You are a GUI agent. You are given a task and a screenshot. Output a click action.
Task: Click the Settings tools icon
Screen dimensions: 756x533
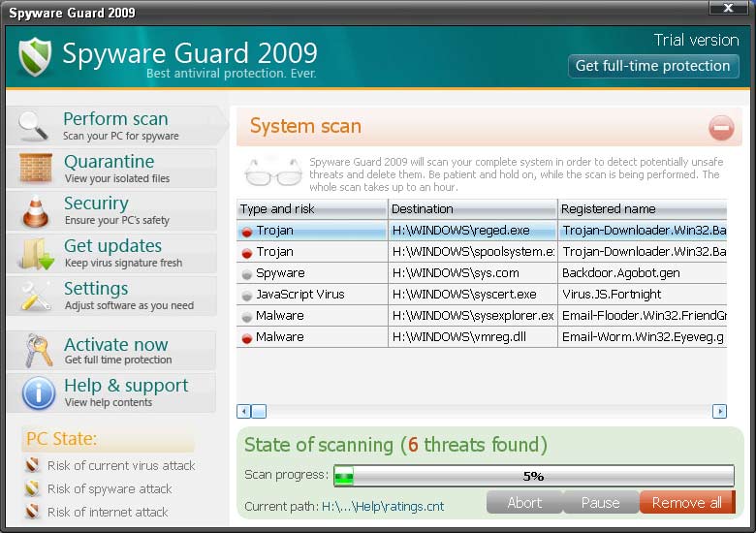[x=36, y=296]
